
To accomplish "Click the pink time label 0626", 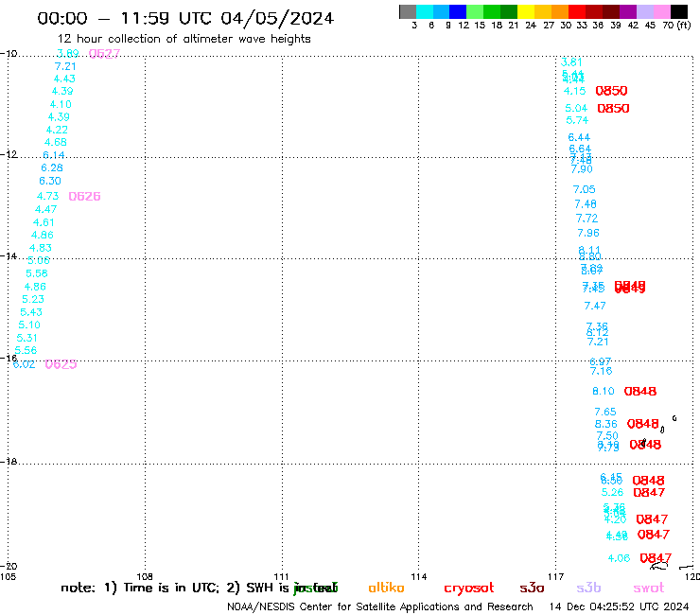I will [x=84, y=196].
